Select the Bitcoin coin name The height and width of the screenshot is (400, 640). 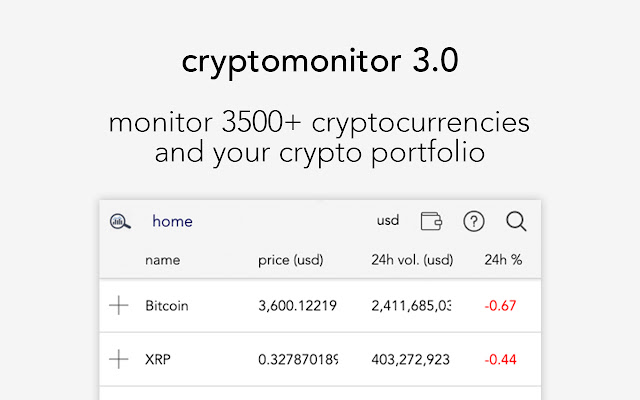[167, 306]
